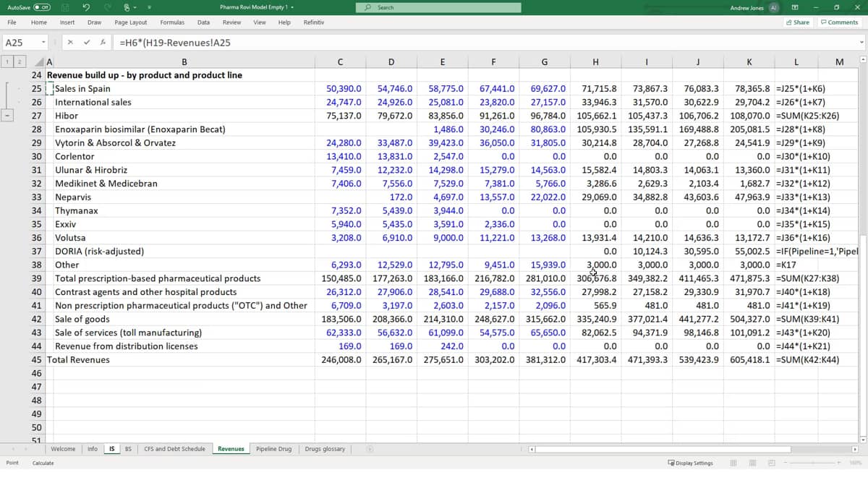Image resolution: width=868 pixels, height=488 pixels.
Task: Open the Name Box dropdown arrow
Action: point(44,43)
